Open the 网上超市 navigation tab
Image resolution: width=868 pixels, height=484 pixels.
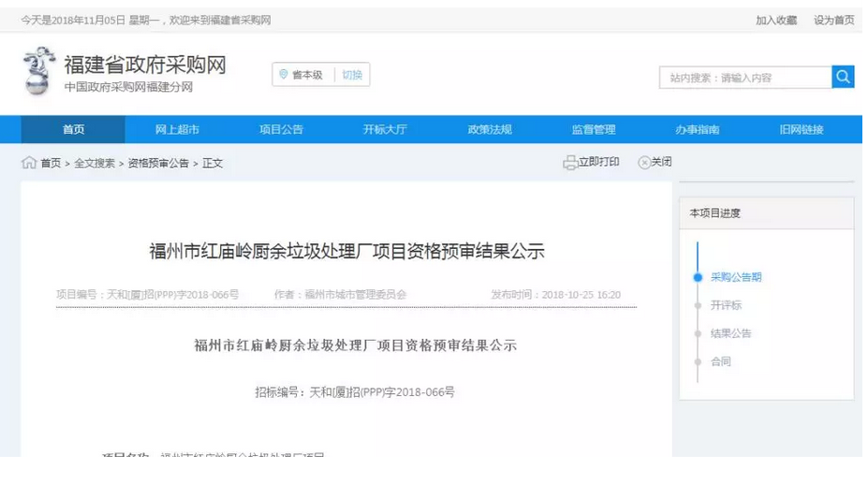click(177, 130)
